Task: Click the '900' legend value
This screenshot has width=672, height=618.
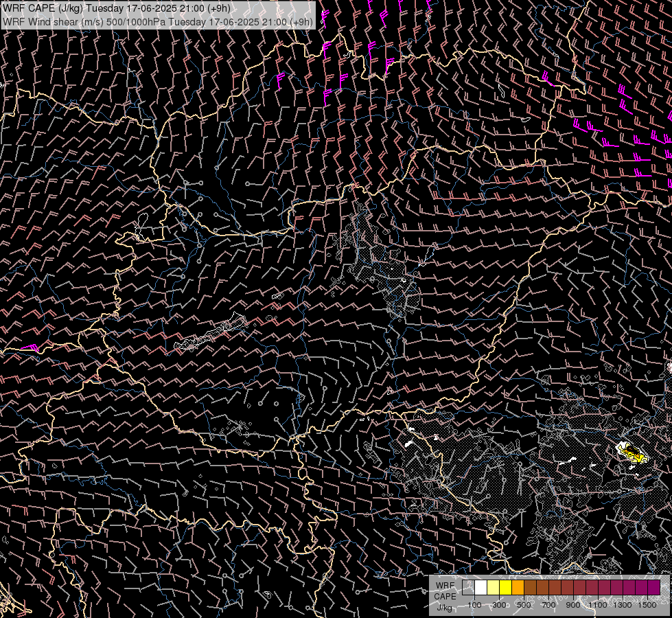Action: [x=573, y=605]
